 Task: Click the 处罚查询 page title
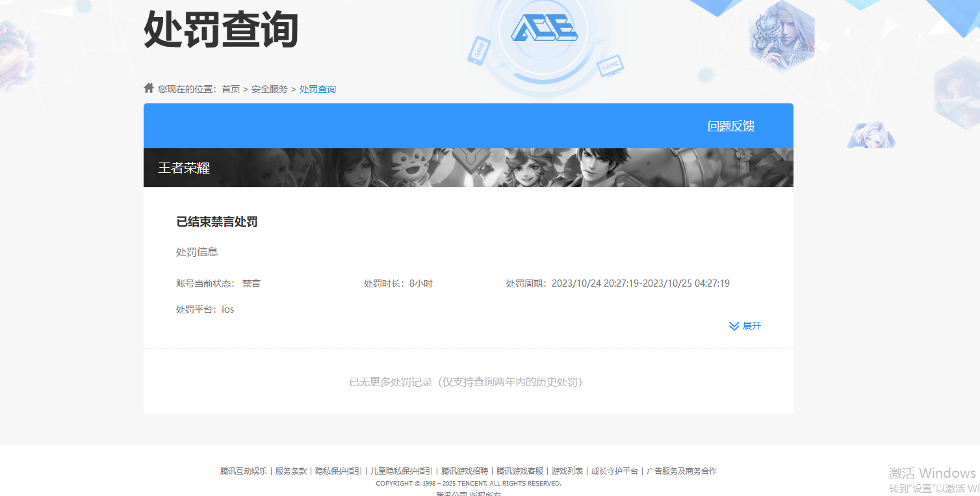221,29
